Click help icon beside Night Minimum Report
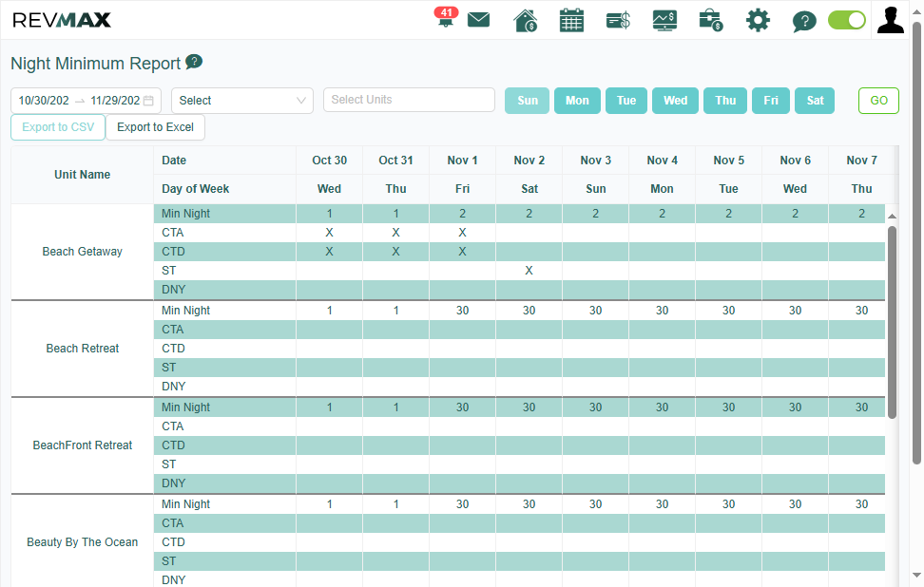924x587 pixels. 194,61
